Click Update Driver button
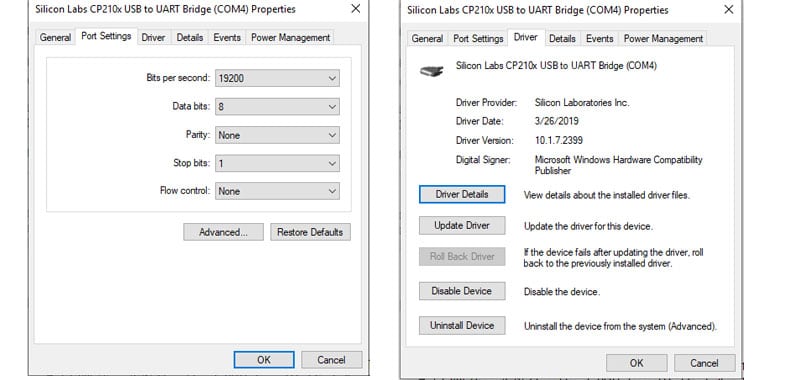Viewport: 792px width, 380px height. point(462,226)
